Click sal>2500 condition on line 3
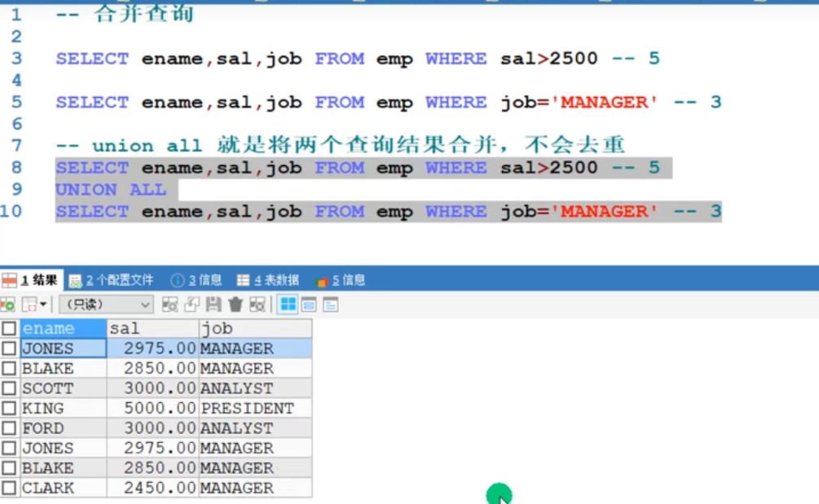The width and height of the screenshot is (819, 504). tap(549, 58)
